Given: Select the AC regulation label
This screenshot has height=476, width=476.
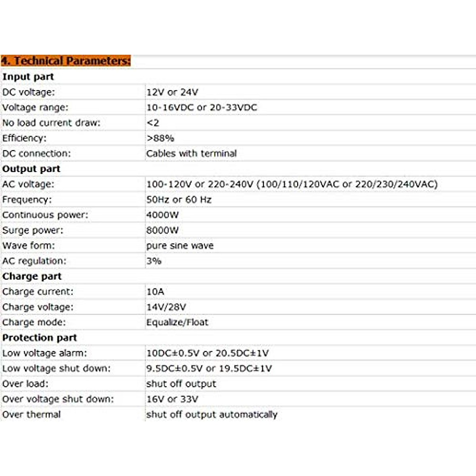Looking at the screenshot, I should (x=34, y=261).
